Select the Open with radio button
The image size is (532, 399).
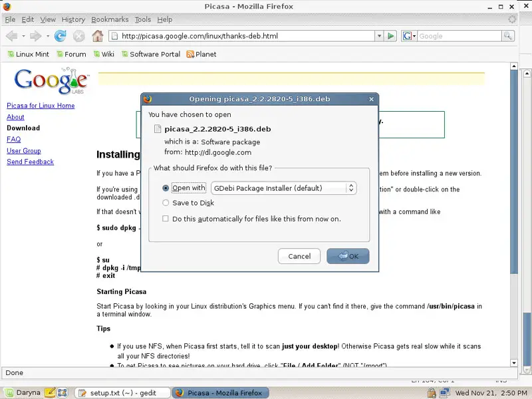click(x=166, y=188)
